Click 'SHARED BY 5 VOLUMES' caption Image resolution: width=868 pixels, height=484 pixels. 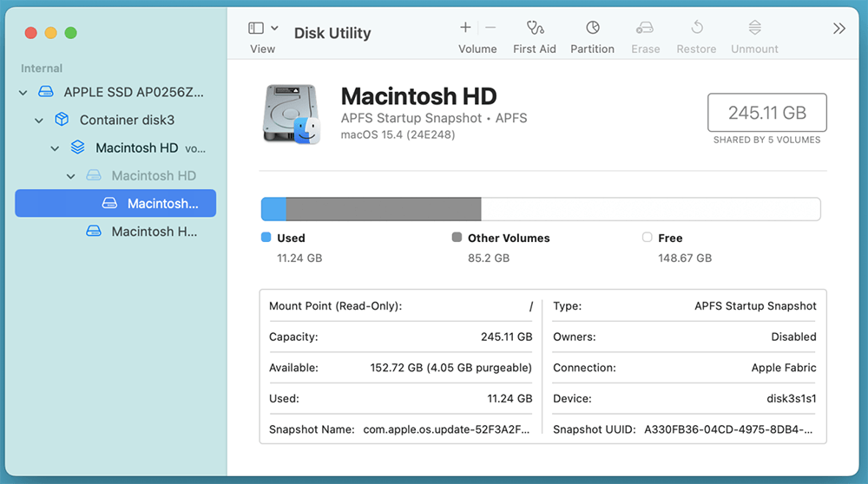(767, 140)
